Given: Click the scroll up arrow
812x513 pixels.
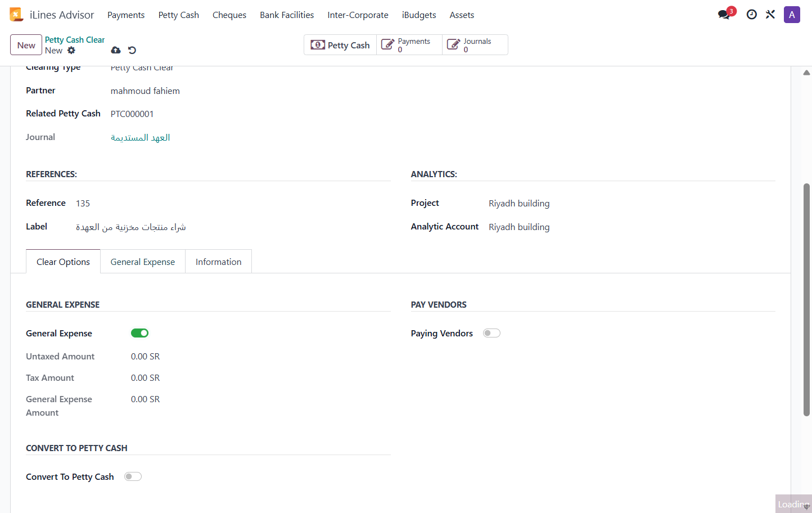Looking at the screenshot, I should pos(806,73).
